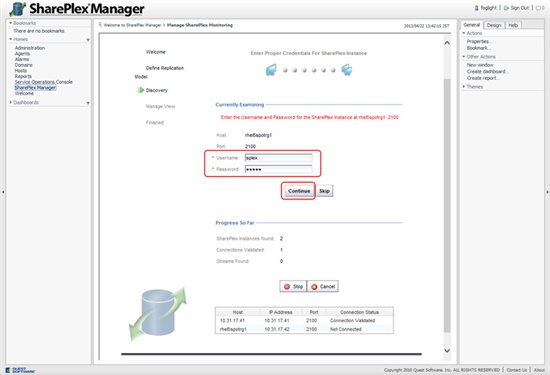Open Reports in the Homes list
550x375 pixels.
(x=23, y=76)
